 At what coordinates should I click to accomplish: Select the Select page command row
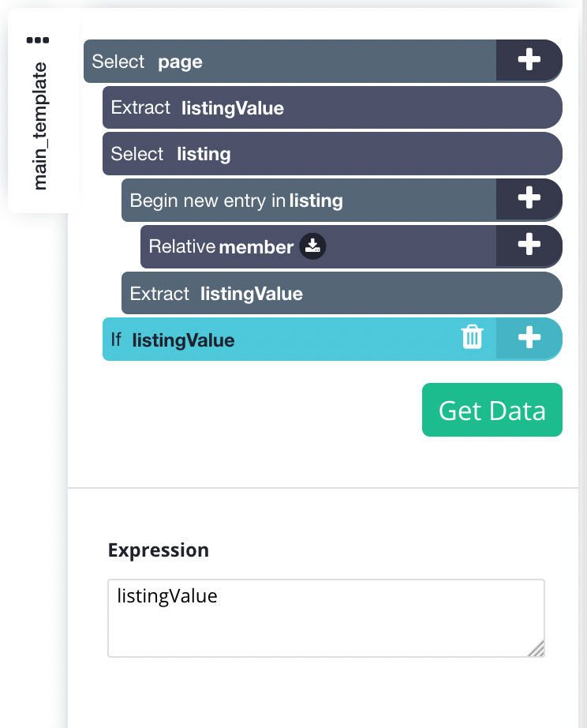[290, 62]
